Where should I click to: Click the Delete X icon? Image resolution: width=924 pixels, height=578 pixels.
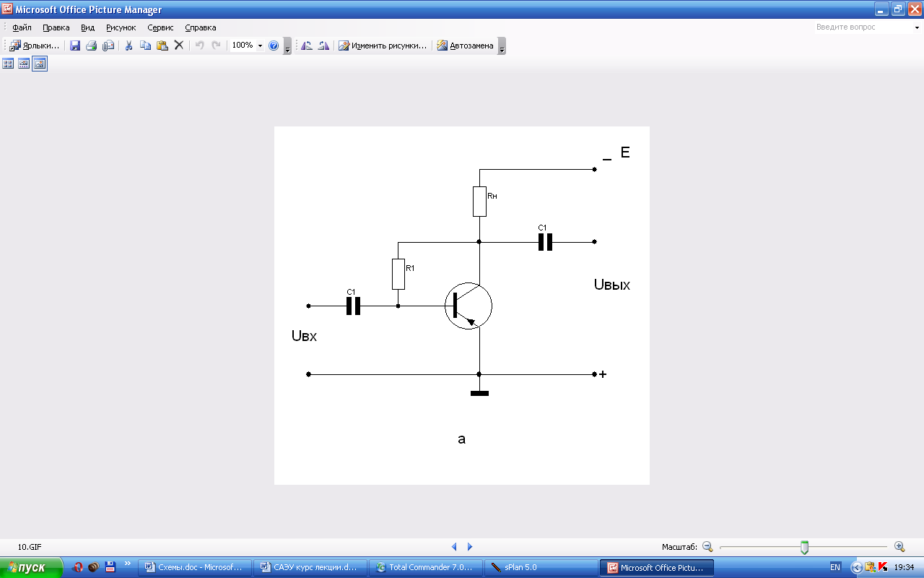[179, 46]
